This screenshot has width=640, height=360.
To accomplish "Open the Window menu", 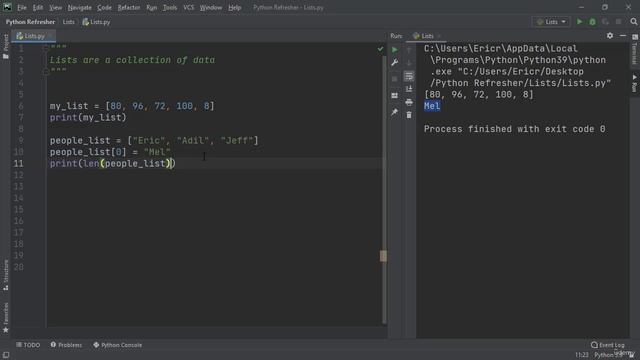I will [211, 7].
